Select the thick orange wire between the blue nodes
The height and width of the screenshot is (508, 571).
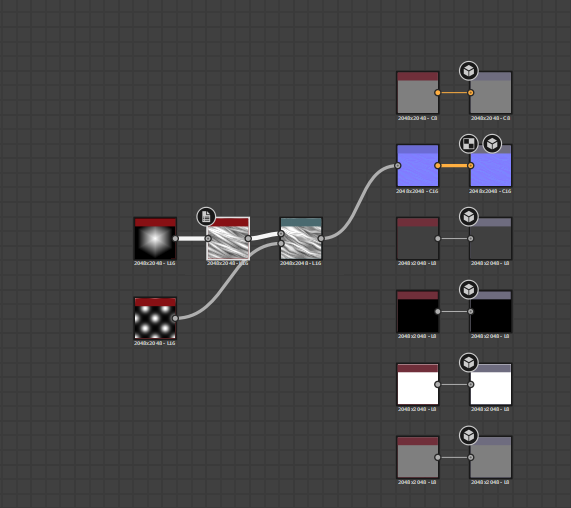454,166
